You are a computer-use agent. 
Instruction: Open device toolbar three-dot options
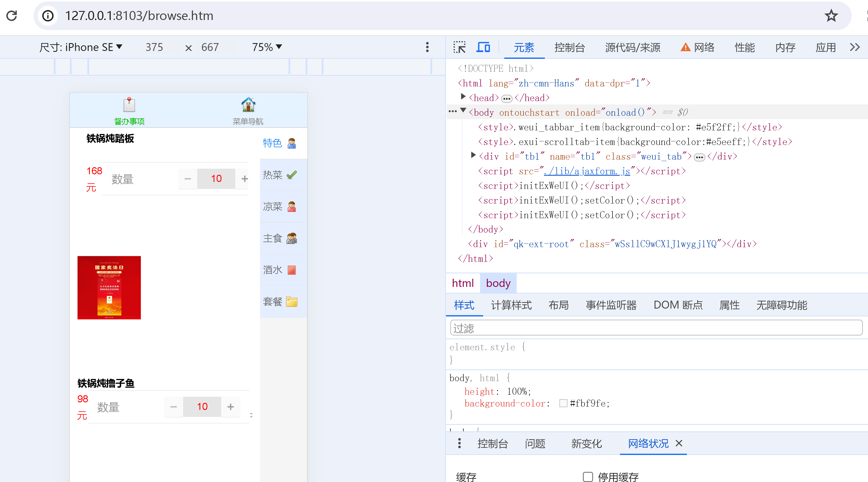pos(427,47)
